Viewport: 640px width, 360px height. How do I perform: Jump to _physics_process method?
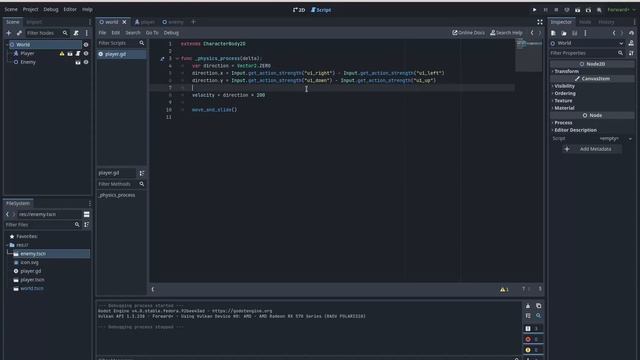pyautogui.click(x=117, y=195)
